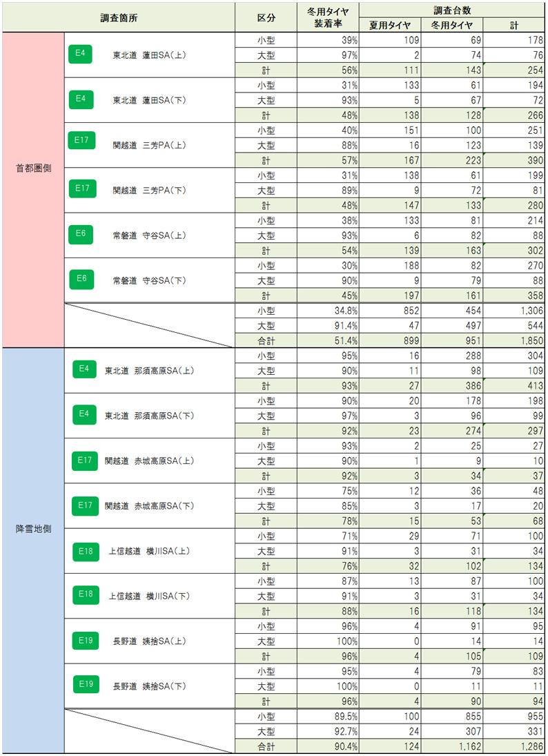Click the 調査台数 header cell
This screenshot has width=548, height=756.
coord(452,10)
